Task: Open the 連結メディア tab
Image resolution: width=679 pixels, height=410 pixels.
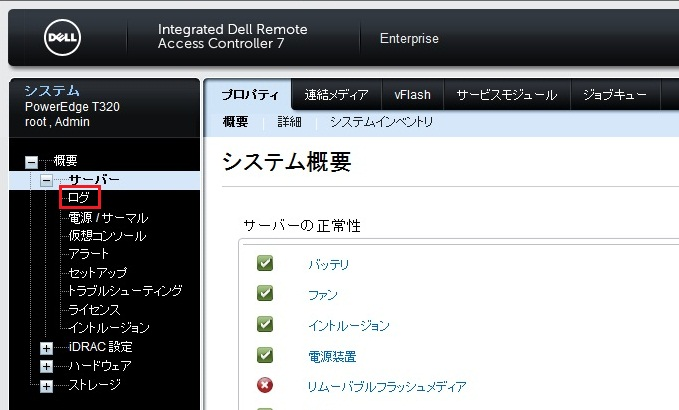Action: click(336, 94)
